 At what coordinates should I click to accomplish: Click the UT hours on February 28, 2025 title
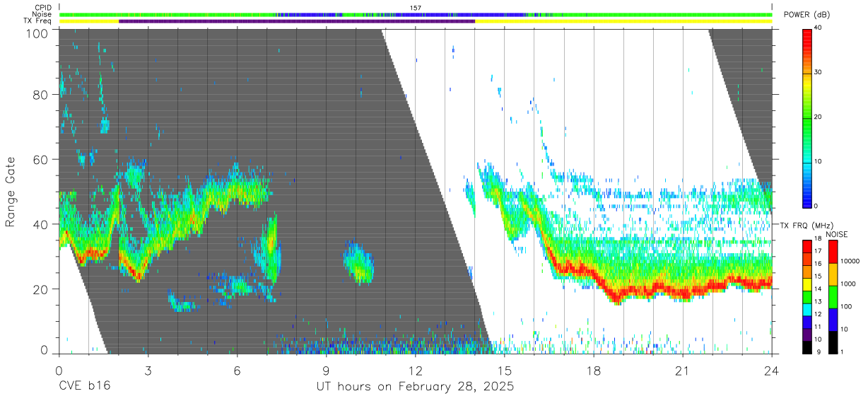click(415, 388)
